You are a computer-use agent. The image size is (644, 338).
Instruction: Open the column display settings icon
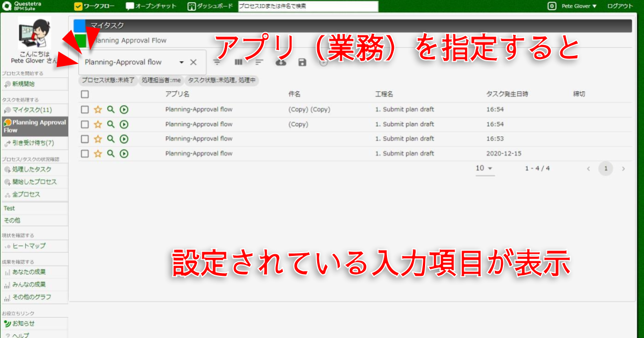239,62
